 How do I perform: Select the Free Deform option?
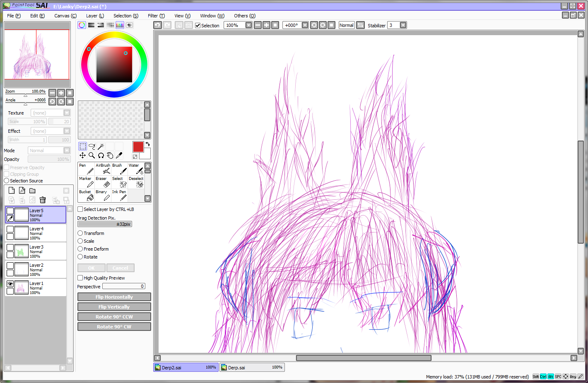pos(80,249)
